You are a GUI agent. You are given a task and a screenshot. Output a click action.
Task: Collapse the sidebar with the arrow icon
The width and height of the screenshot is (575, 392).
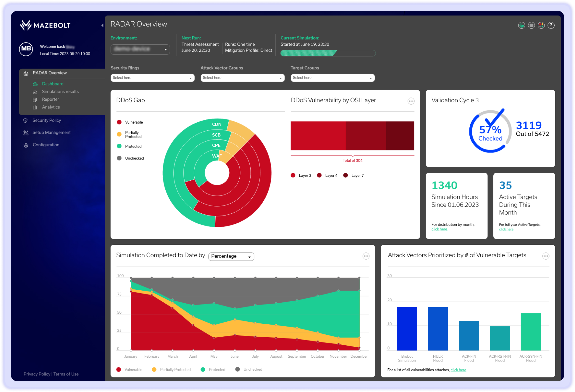coord(102,25)
